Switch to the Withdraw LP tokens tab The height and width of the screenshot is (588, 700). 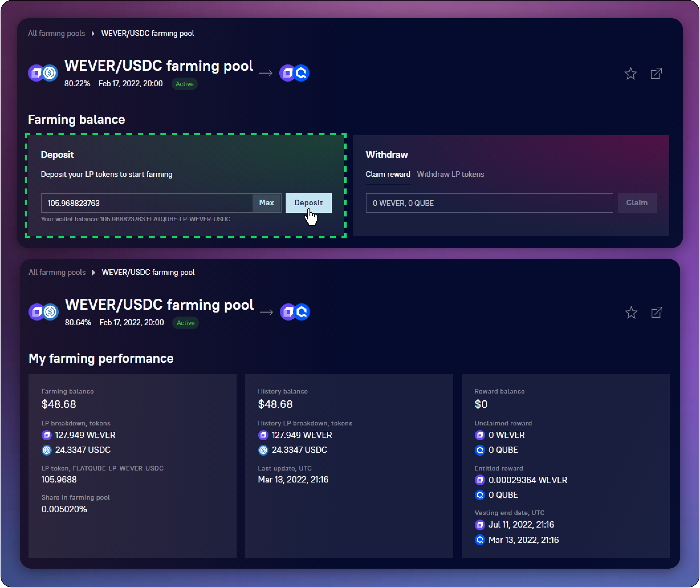pos(450,174)
